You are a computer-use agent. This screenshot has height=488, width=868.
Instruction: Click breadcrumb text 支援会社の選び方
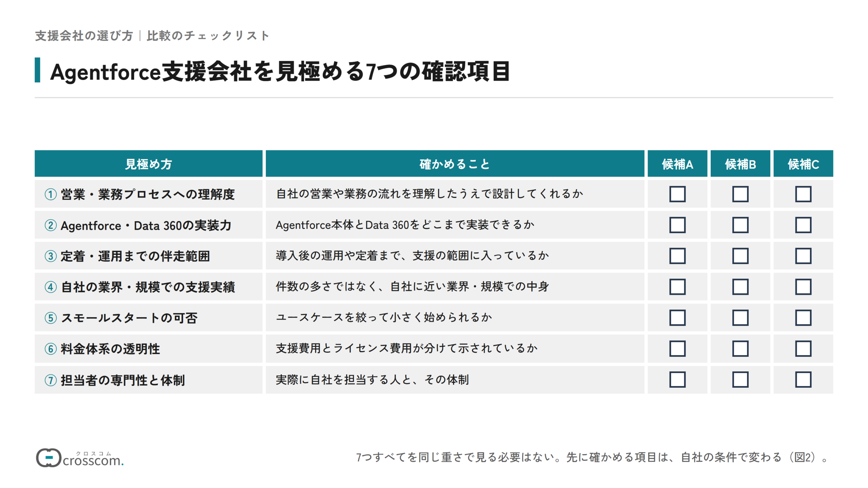pos(84,36)
